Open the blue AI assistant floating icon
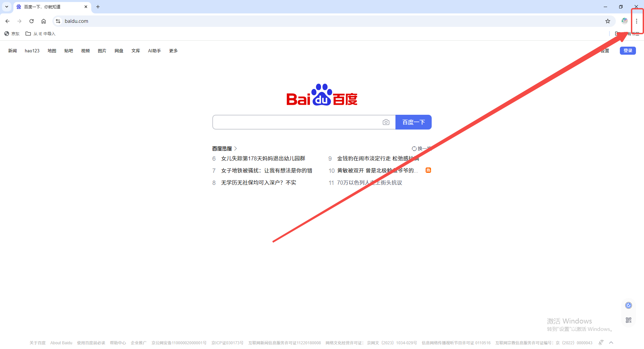Viewport: 644px width, 349px height. tap(629, 305)
